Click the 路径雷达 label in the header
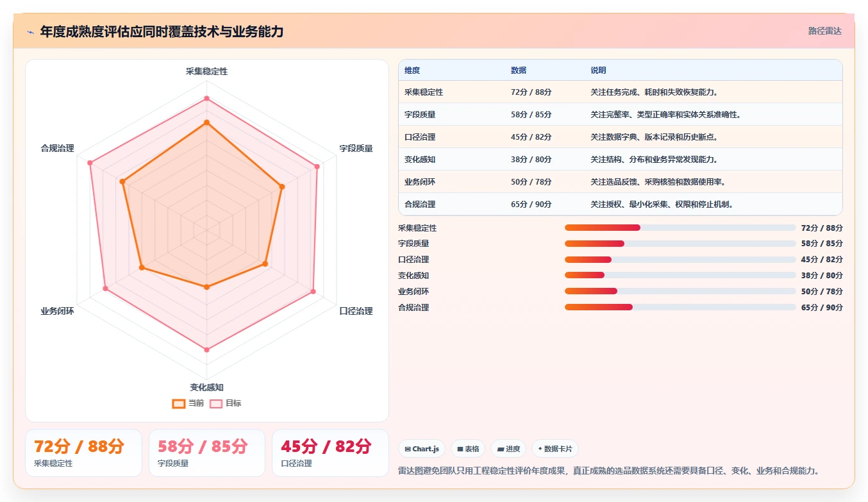Viewport: 868px width, 502px height. tap(824, 31)
